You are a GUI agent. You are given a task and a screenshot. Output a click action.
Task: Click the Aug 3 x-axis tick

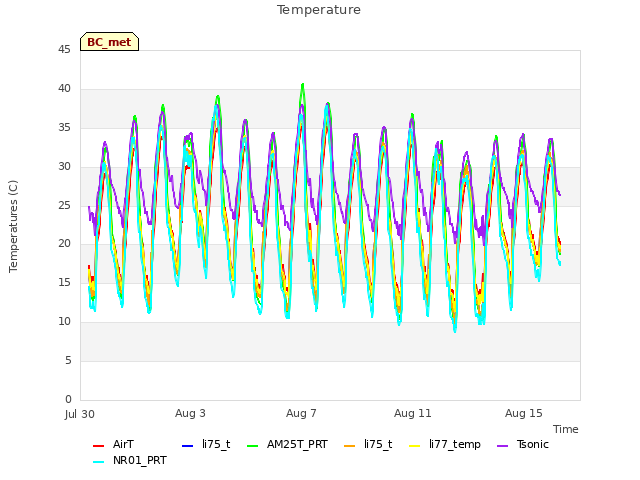coord(190,413)
